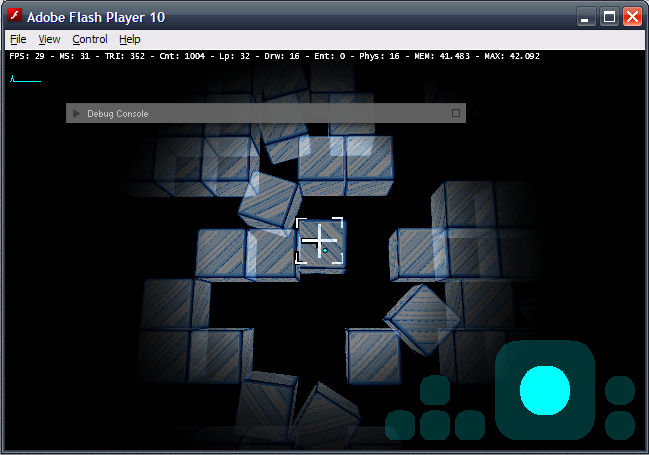Click the 'Phys: 16' stat
The image size is (649, 455).
pos(379,56)
